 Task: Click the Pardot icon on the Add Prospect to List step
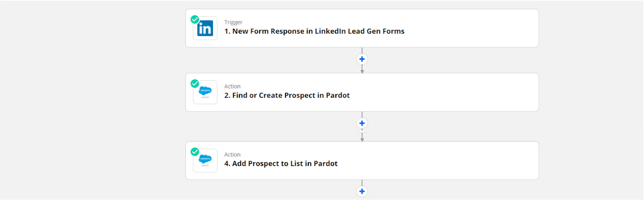coord(205,161)
